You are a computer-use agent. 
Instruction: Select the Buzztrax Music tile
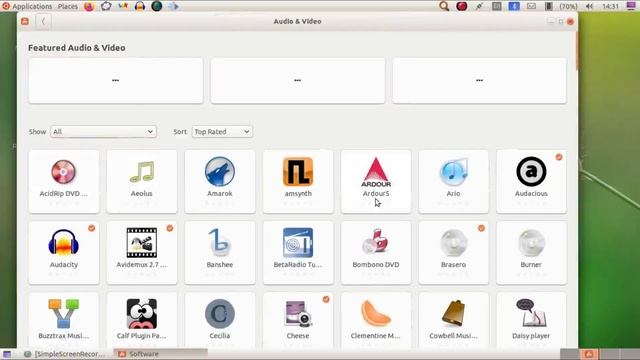[x=64, y=320]
